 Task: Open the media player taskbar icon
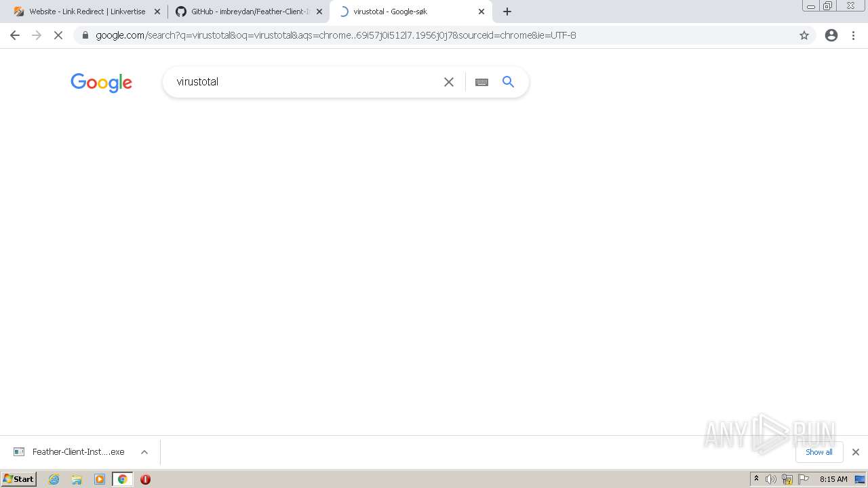(x=100, y=479)
